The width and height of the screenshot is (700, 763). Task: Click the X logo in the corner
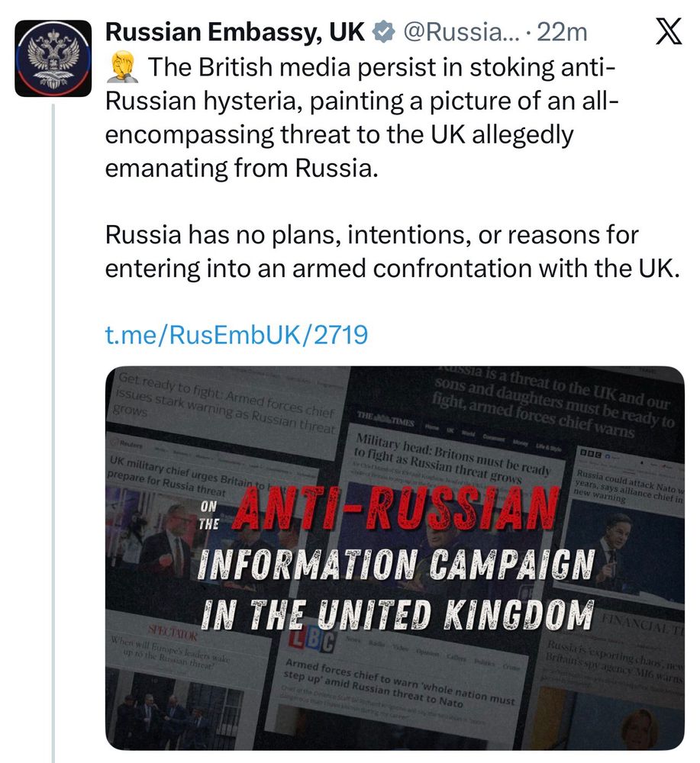point(672,33)
